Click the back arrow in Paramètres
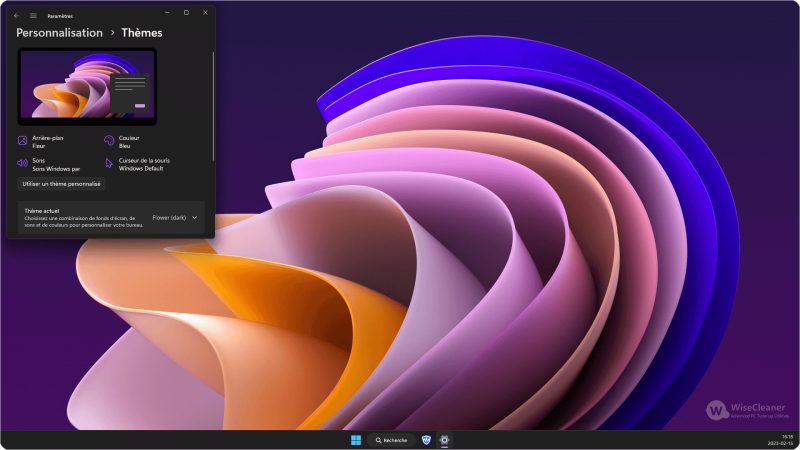Viewport: 800px width, 450px height. (x=16, y=15)
